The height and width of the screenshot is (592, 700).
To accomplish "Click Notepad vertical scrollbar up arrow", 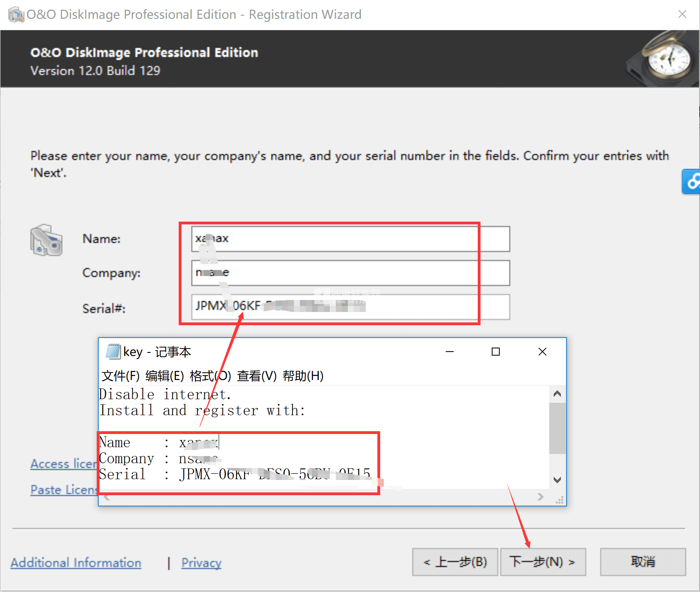I will click(557, 394).
